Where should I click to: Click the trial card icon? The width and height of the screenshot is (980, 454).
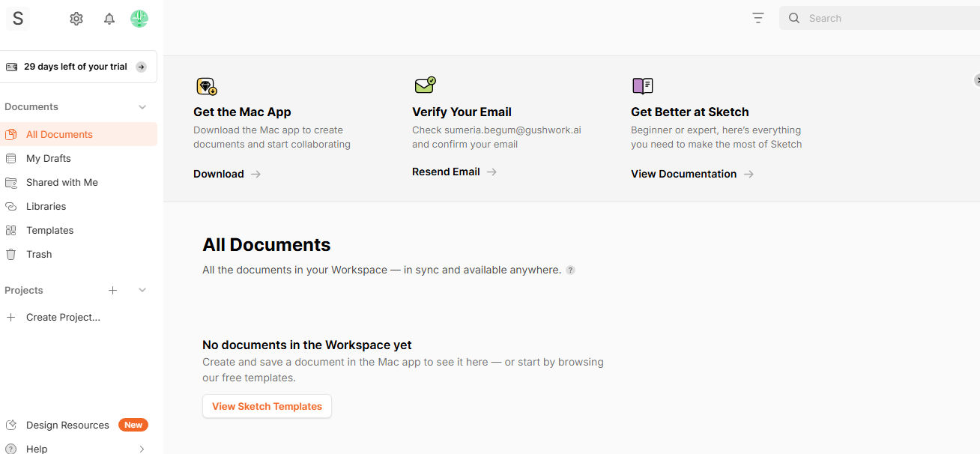click(11, 67)
